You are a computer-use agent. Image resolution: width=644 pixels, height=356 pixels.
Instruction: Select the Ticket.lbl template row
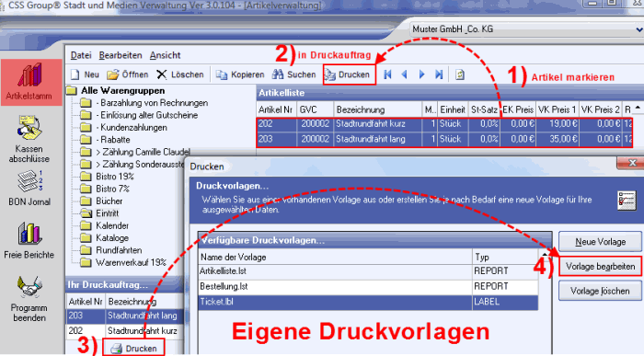pos(368,303)
